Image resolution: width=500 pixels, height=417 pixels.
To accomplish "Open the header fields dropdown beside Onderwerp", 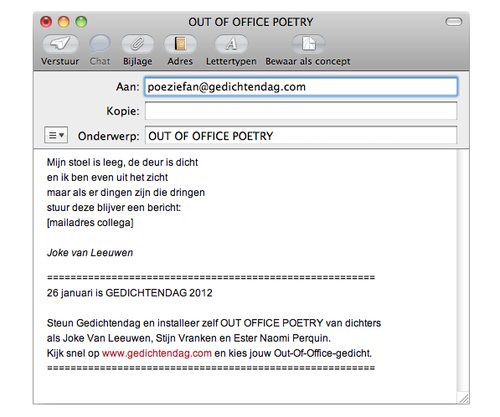I will [56, 135].
